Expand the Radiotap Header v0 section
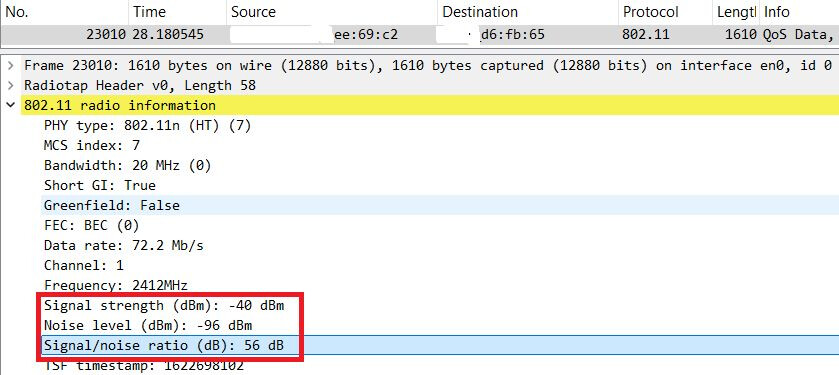Screen dimensions: 839x375 [10, 85]
